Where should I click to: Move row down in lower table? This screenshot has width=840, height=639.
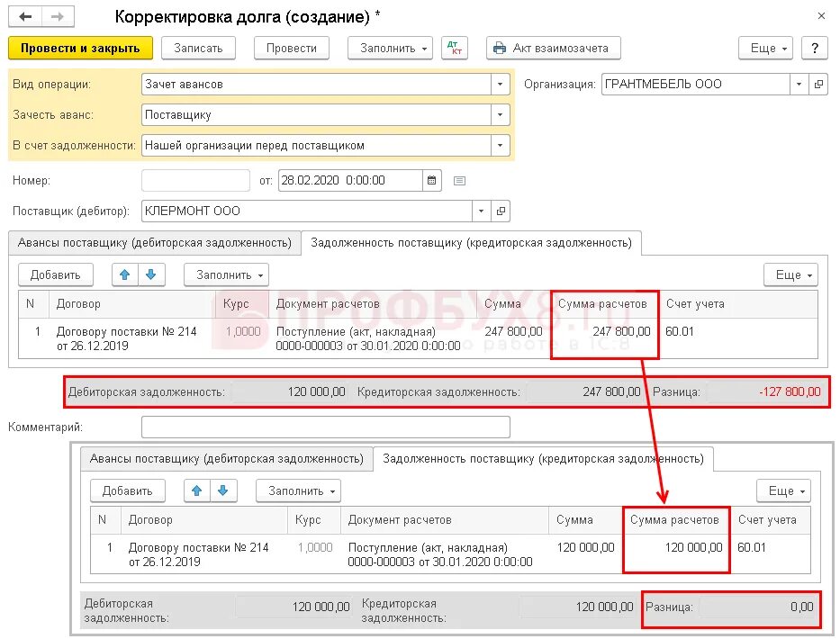point(223,490)
